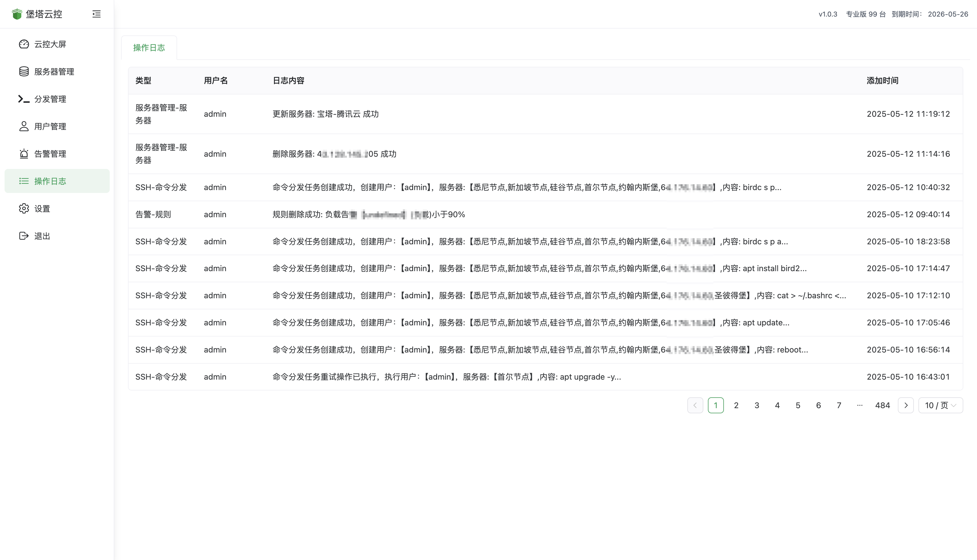Click the 服务器管理 database icon
Screen dimensions: 977x560
tap(24, 72)
